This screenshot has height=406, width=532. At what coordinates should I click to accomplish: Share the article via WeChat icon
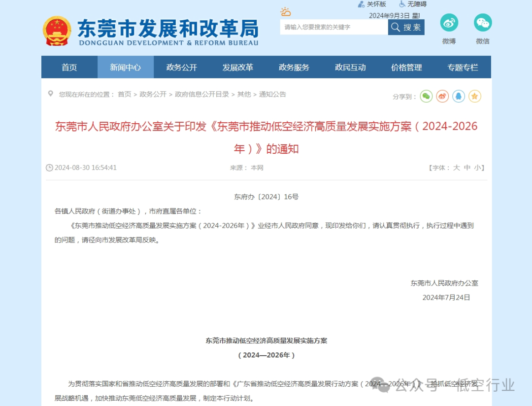point(426,96)
